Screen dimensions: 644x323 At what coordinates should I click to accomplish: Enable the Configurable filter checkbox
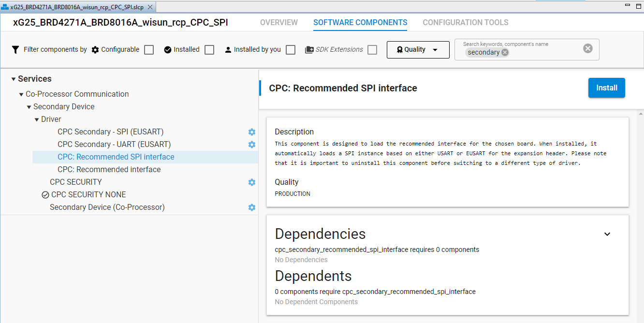[149, 50]
